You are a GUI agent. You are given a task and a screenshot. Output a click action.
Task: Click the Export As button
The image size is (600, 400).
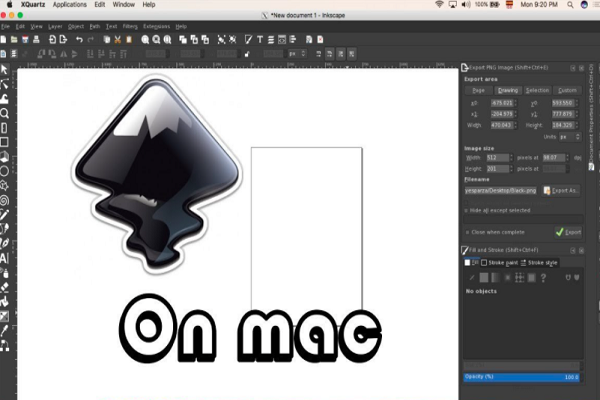[x=561, y=190]
